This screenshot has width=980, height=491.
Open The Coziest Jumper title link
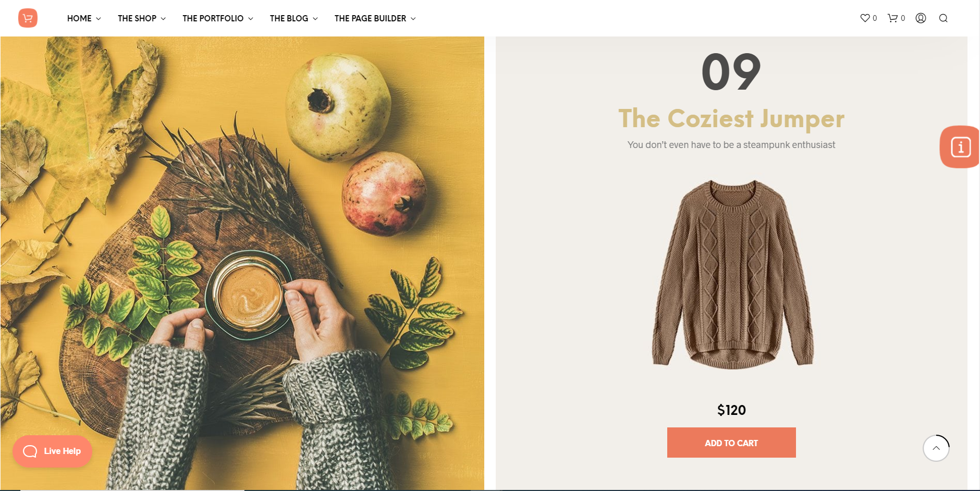tap(731, 119)
